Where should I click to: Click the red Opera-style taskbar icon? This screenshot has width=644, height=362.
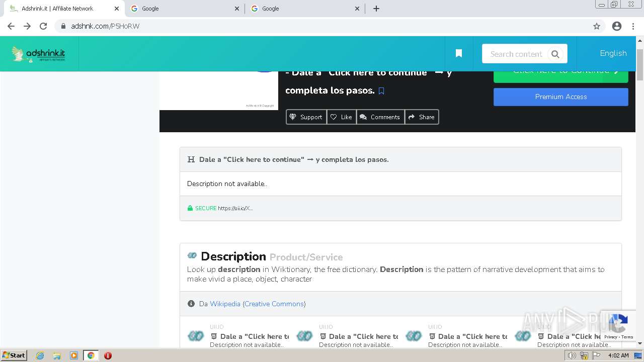pyautogui.click(x=108, y=355)
